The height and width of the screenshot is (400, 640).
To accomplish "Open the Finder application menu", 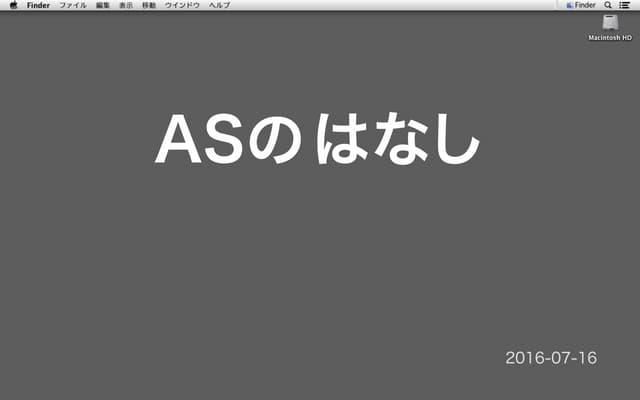I will (x=38, y=5).
